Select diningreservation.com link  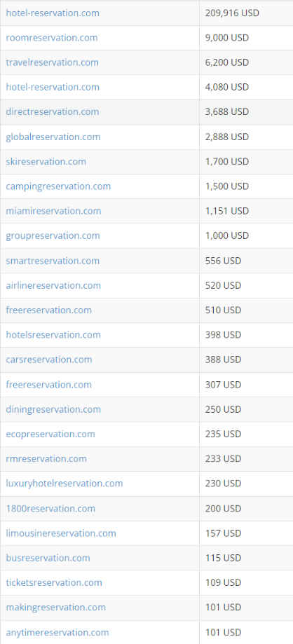point(53,409)
